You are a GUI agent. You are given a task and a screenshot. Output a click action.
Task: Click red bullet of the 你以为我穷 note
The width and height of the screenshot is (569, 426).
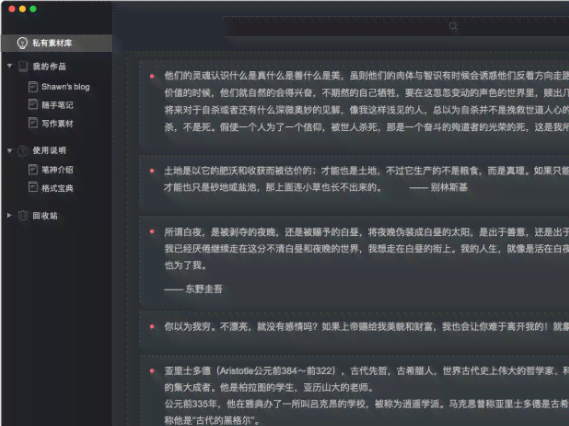coord(152,327)
